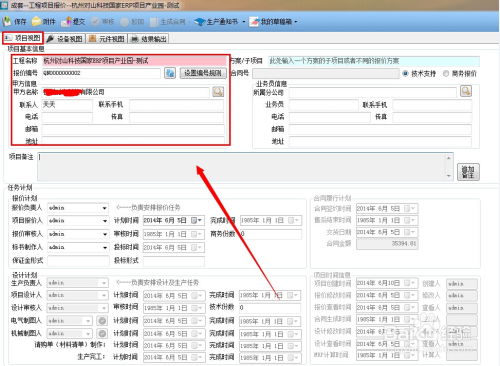500x366 pixels.
Task: Click the 所属分公司 input field
Action: tap(372, 92)
